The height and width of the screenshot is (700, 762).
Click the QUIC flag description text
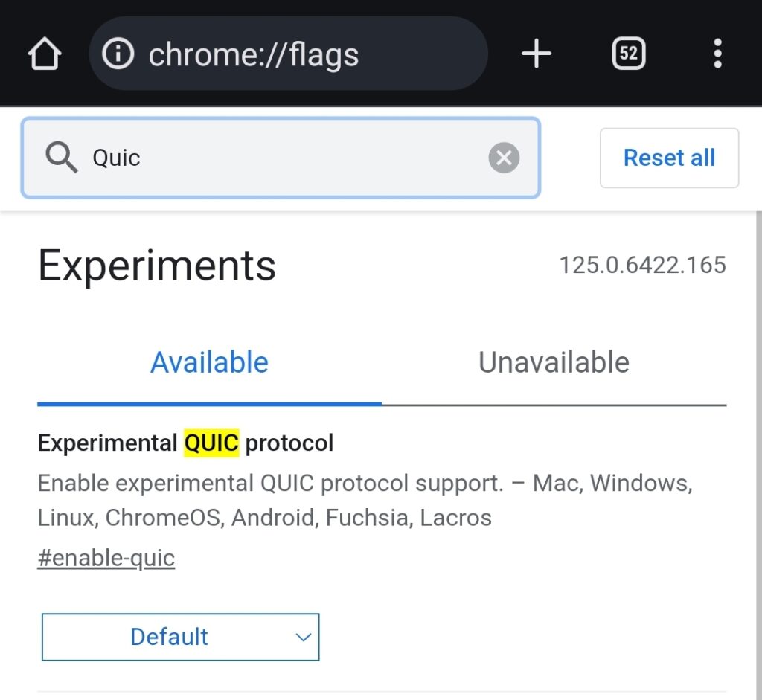[x=365, y=500]
